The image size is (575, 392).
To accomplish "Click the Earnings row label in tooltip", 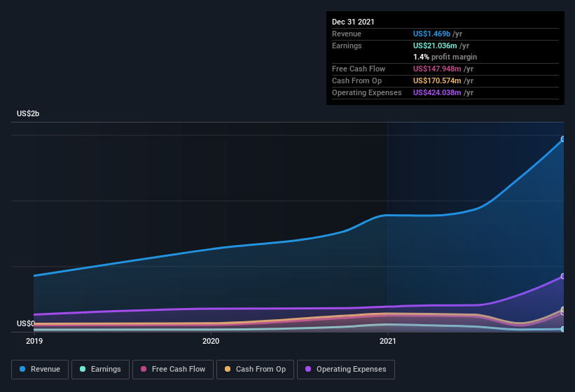I will [x=347, y=45].
